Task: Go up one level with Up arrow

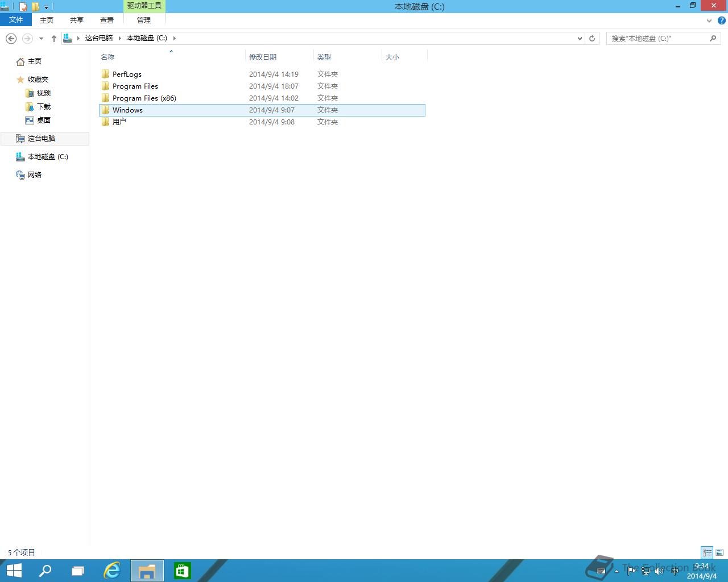Action: point(54,38)
